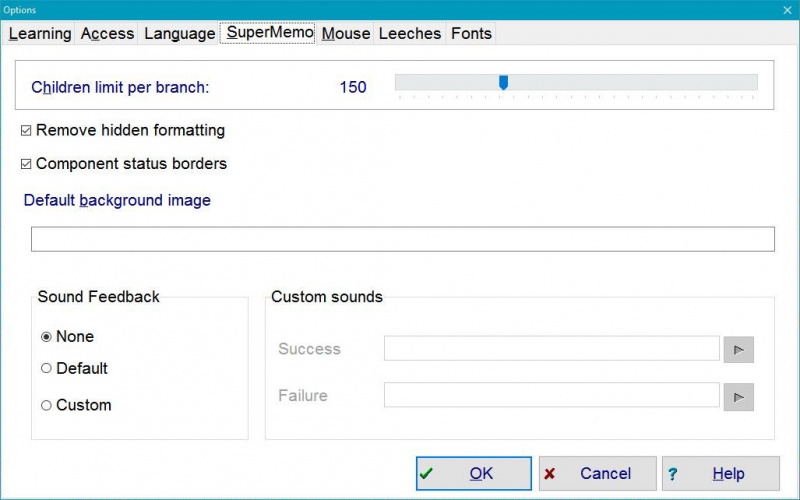Switch to the Learning tab
This screenshot has height=500, width=800.
pos(40,34)
